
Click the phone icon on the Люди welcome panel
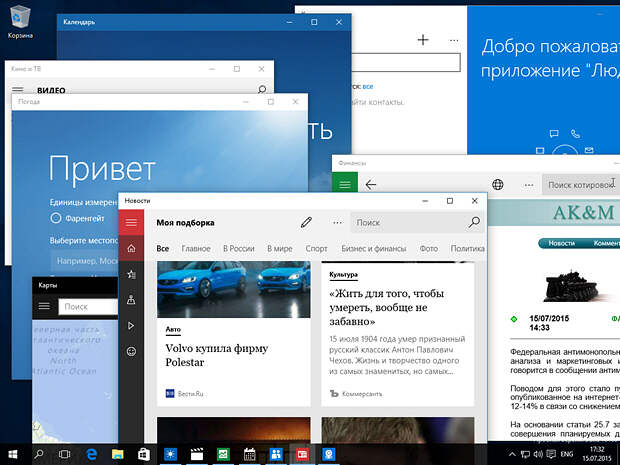click(575, 134)
